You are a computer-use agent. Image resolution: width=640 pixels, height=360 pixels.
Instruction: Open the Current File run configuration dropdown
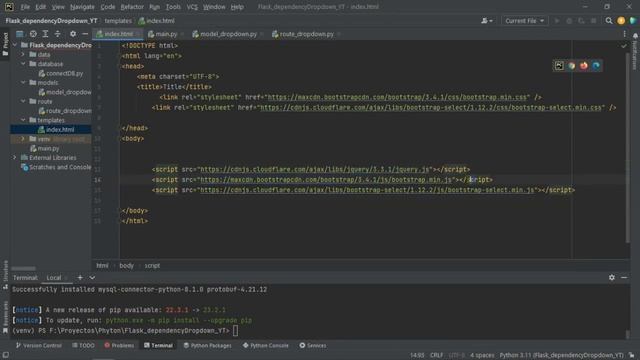point(524,21)
